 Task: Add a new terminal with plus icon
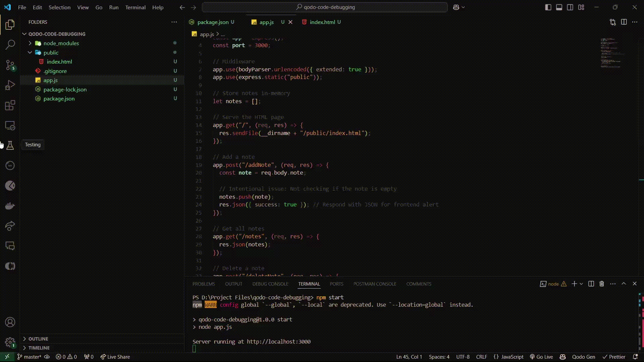point(574,284)
